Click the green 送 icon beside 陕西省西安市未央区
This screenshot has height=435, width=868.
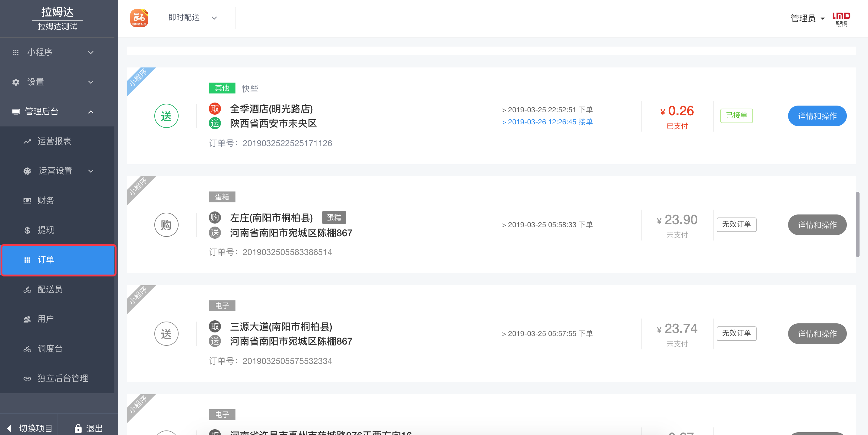(x=215, y=123)
